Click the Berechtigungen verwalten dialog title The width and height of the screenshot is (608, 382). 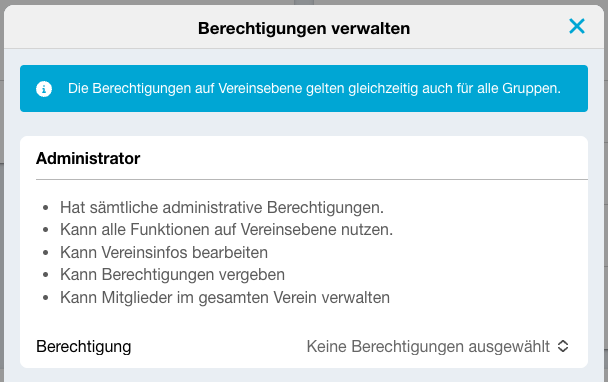[x=304, y=29]
